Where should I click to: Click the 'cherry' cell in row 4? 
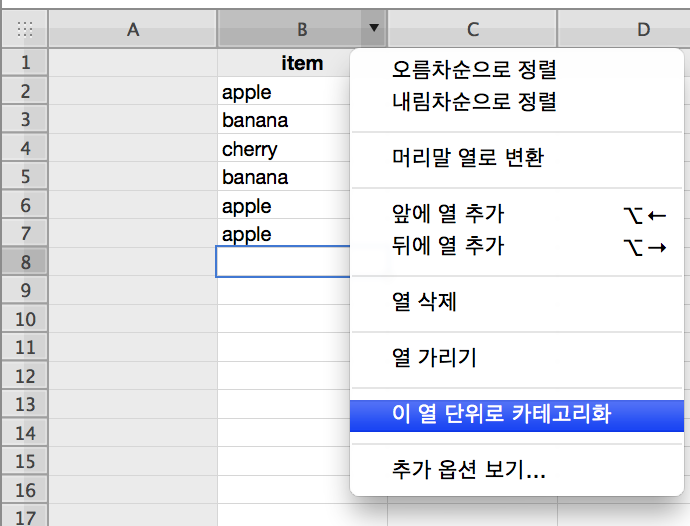[283, 148]
